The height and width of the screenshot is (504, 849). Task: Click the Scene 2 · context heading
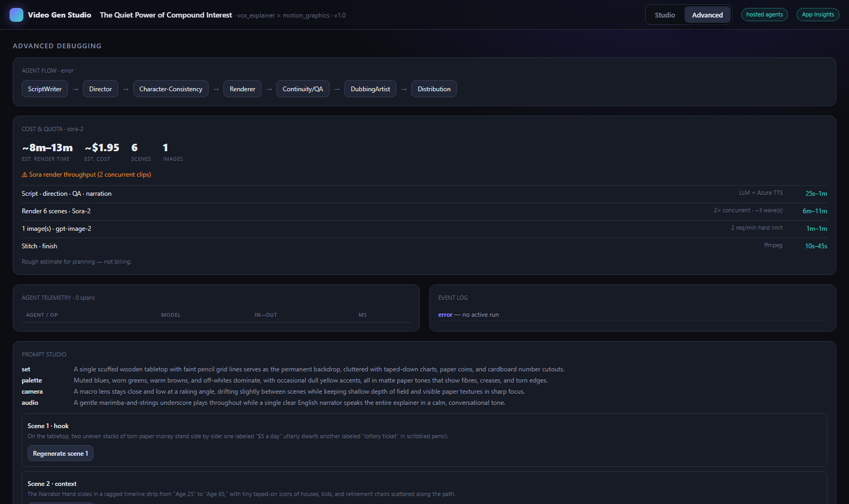point(52,484)
